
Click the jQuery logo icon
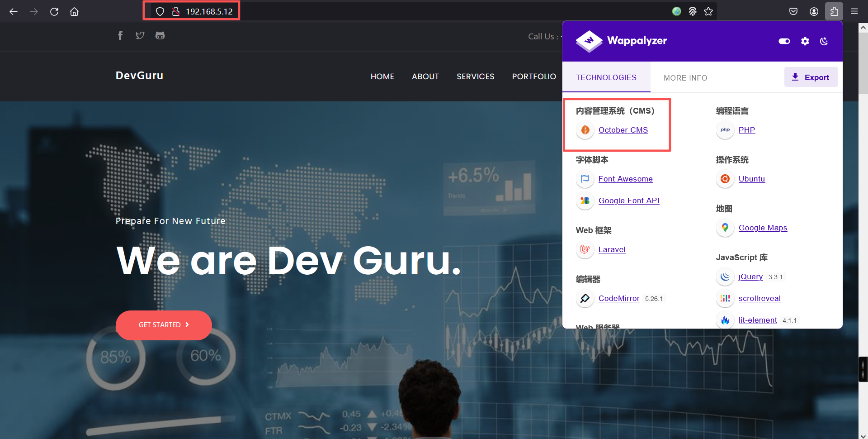click(x=725, y=277)
